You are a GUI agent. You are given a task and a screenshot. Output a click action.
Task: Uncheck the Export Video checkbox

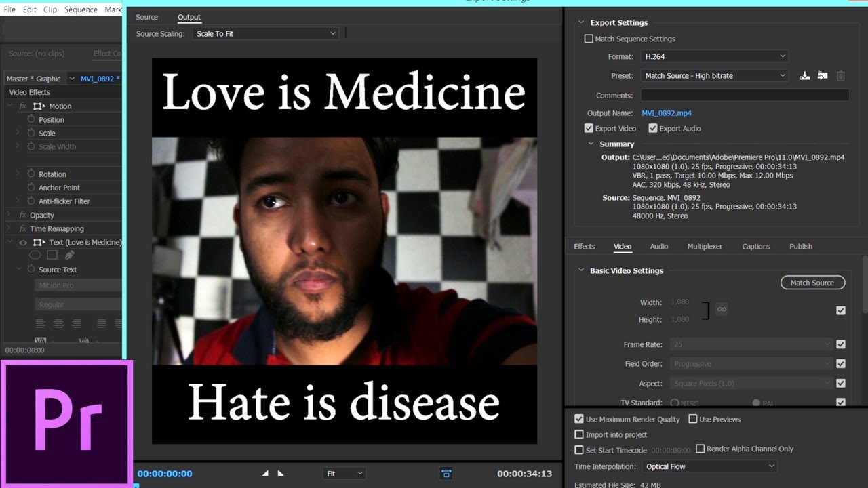[x=589, y=128]
